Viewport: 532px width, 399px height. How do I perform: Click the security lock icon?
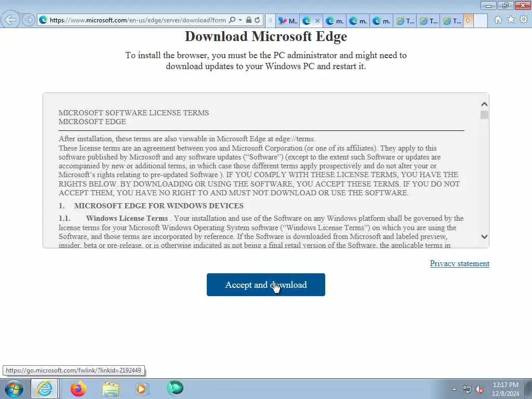[249, 20]
